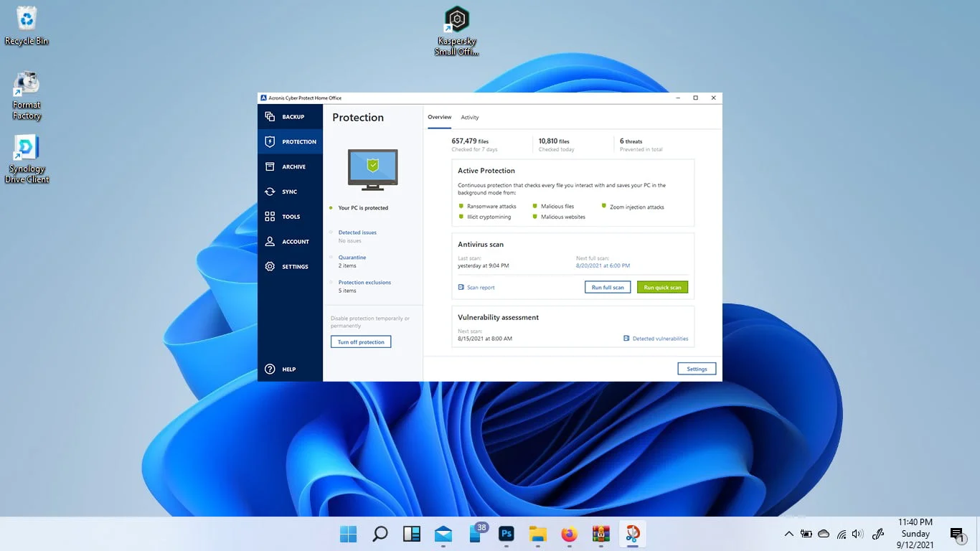Select the Protection sidebar item
The height and width of the screenshot is (551, 980).
pos(290,141)
